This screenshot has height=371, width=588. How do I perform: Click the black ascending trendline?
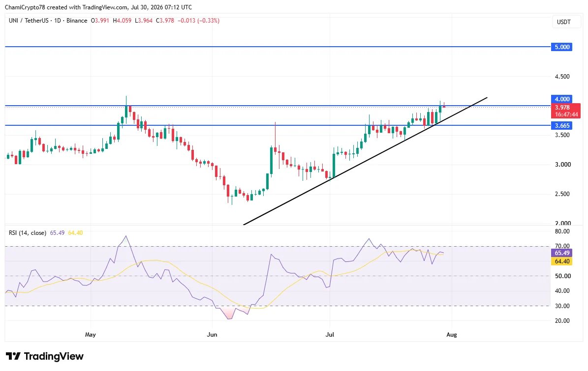click(x=366, y=161)
